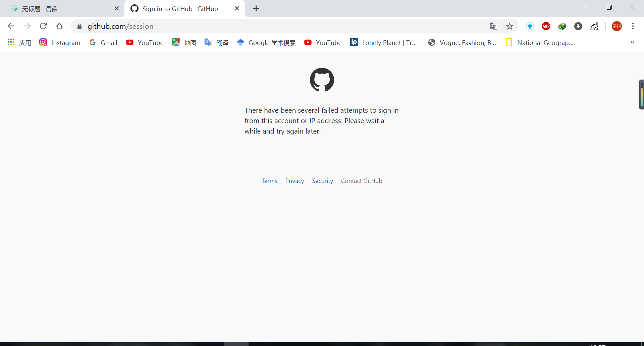
Task: Close the 无标题 · 语雀 tab
Action: tap(117, 9)
